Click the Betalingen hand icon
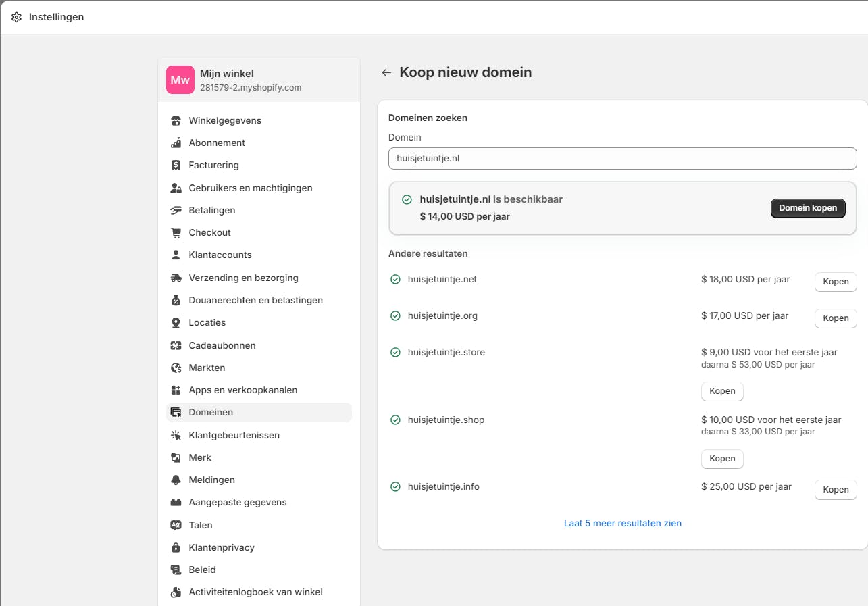This screenshot has width=868, height=606. 176,211
